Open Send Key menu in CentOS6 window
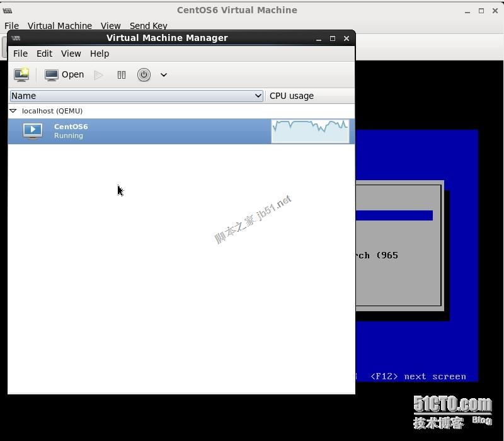Viewport: 504px width, 441px height. [149, 26]
